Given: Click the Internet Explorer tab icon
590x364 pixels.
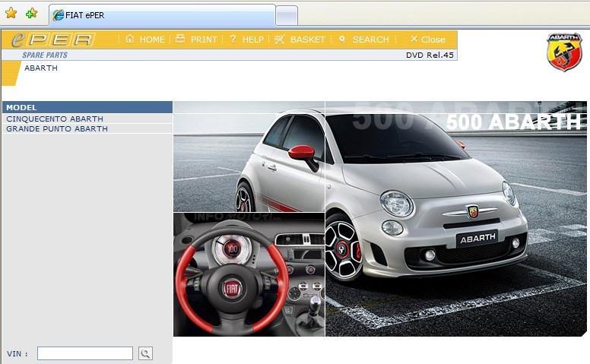Looking at the screenshot, I should (x=59, y=15).
